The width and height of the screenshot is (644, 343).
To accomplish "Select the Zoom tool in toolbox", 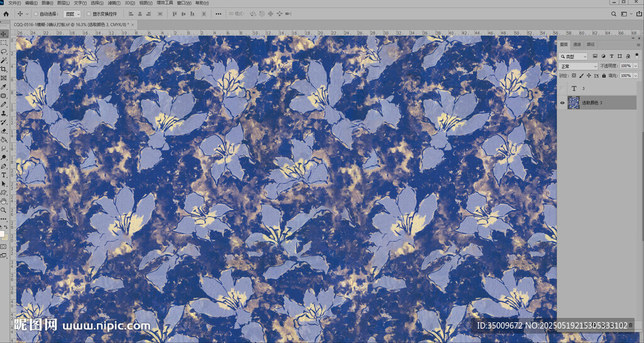I will (x=4, y=210).
